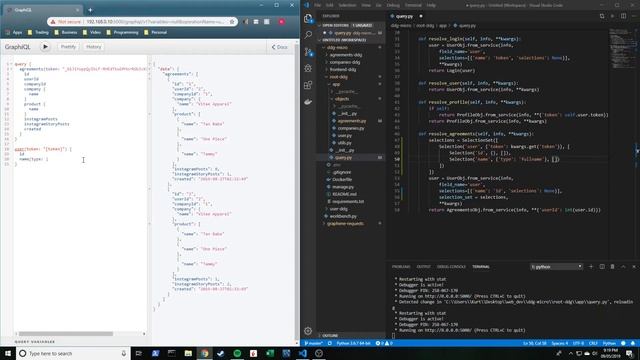Maximize the terminal panel with chevron
The height and width of the screenshot is (360, 640).
(x=623, y=267)
